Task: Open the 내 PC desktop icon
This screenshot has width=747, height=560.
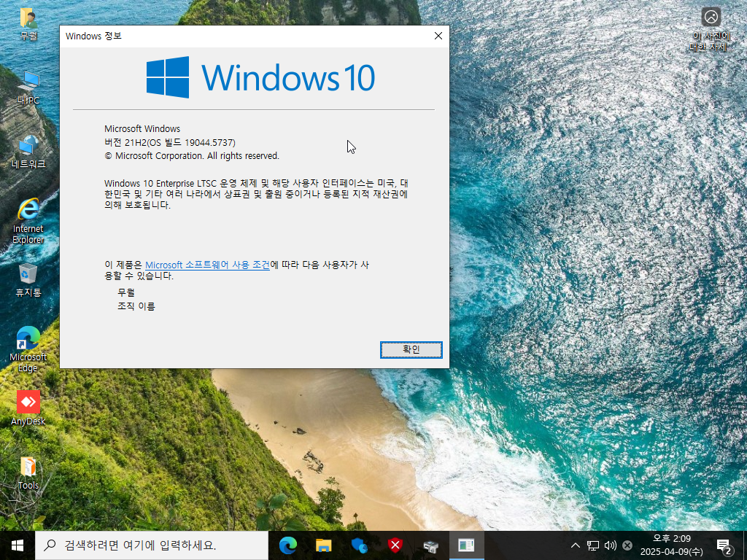Action: point(28,88)
